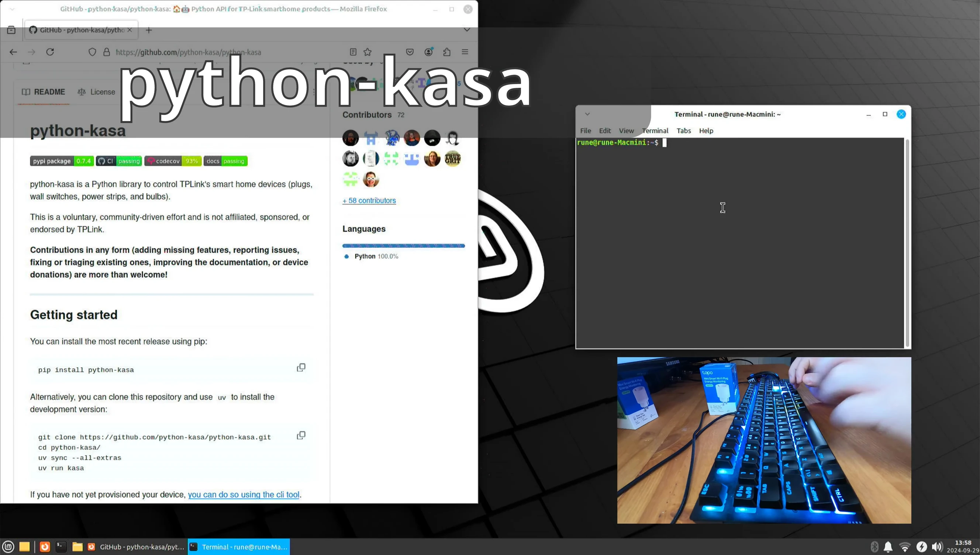Click the codecov 93% badge
The image size is (980, 555).
[x=173, y=161]
